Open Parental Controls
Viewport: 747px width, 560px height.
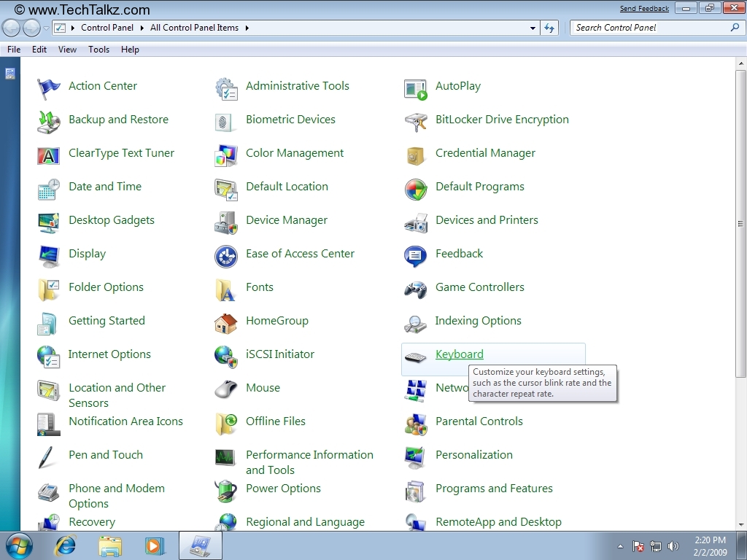pos(479,421)
